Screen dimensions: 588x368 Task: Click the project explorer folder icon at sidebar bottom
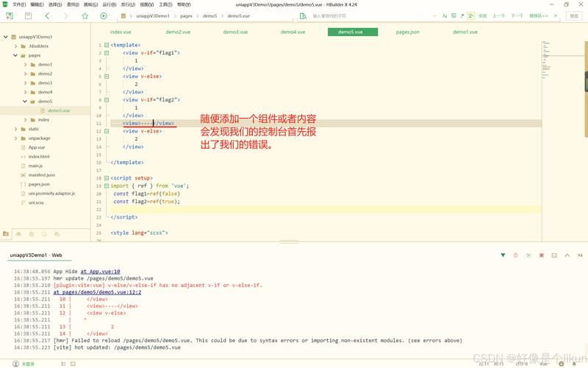pyautogui.click(x=6, y=234)
